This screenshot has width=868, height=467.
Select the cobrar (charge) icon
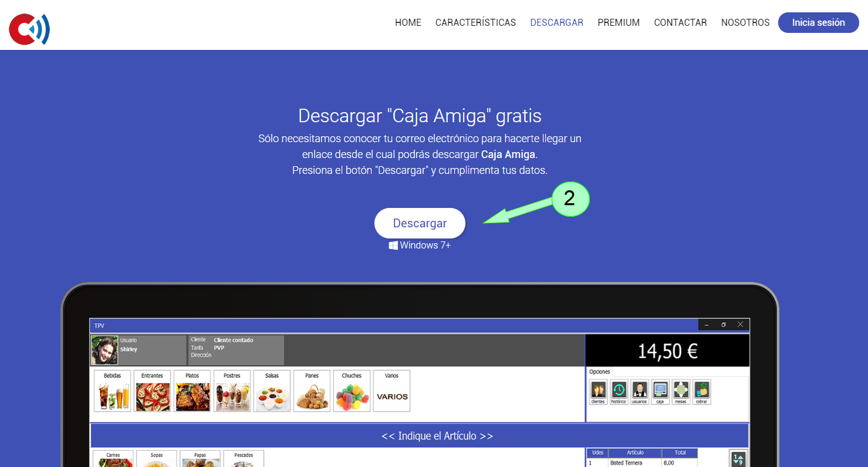pos(701,391)
